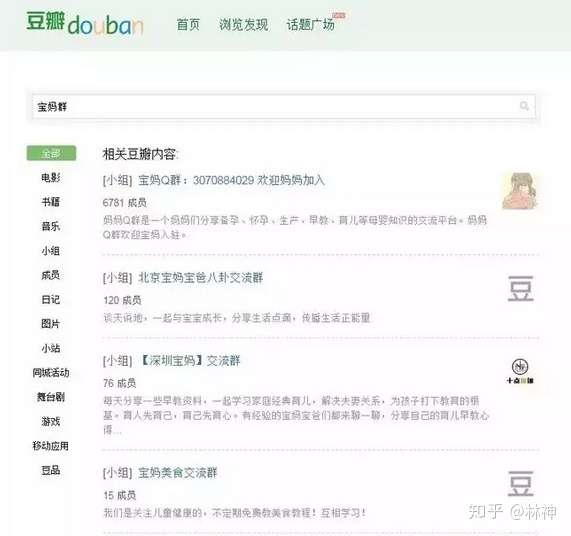
Task: Open 浏览发现 in top navigation
Action: [243, 24]
